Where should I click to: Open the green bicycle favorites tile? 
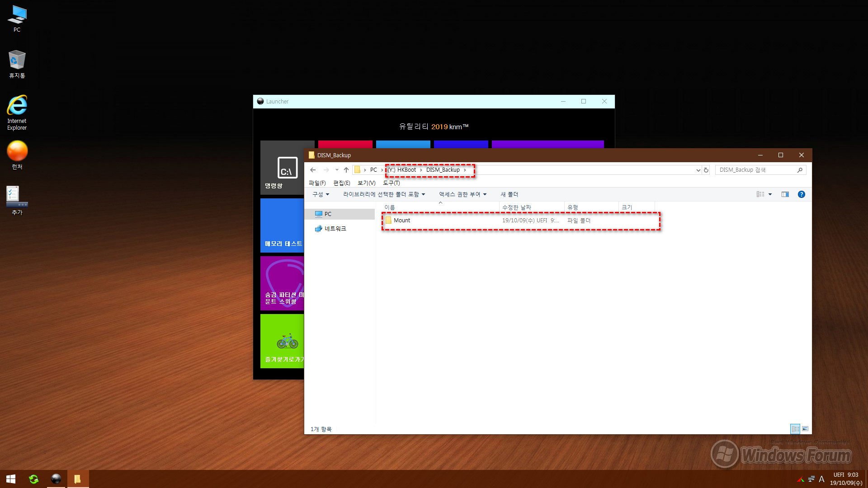click(282, 341)
